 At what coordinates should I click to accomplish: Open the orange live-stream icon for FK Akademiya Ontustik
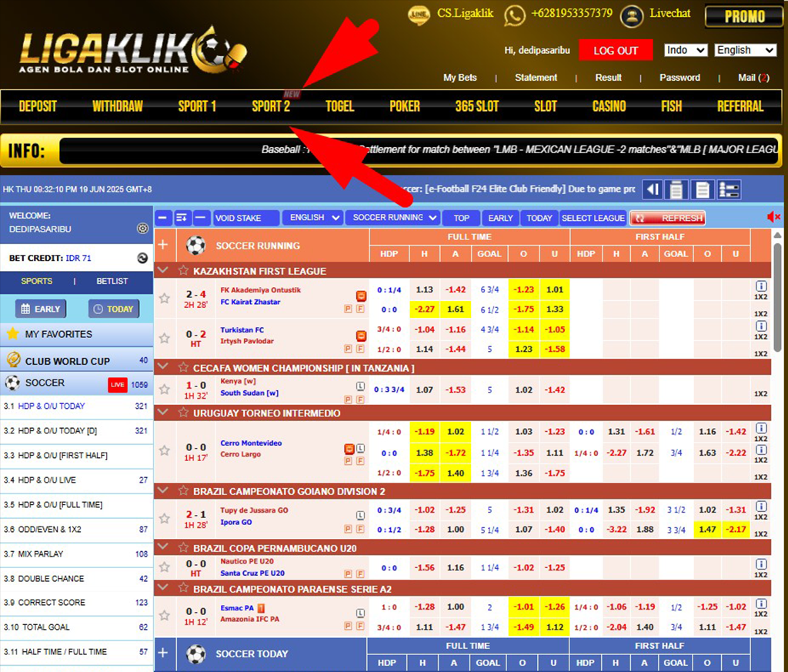click(361, 296)
